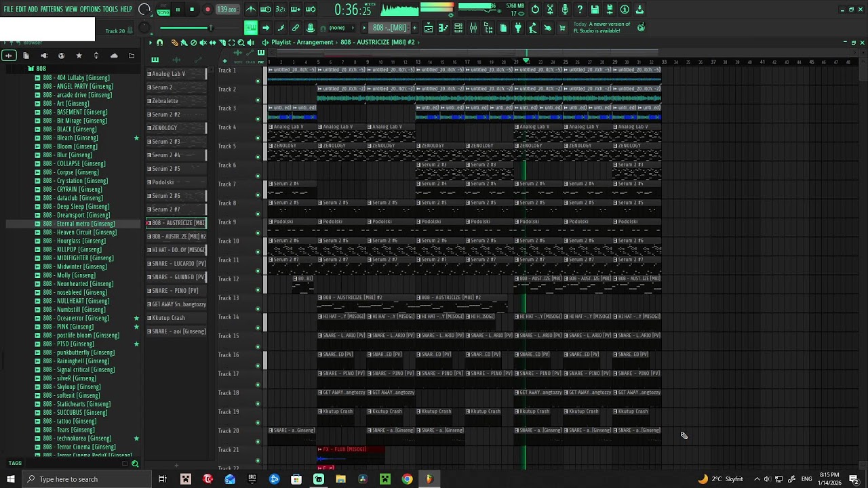Select 808 - Eternal metro [Ginseng] sample
This screenshot has width=868, height=488.
[79, 224]
